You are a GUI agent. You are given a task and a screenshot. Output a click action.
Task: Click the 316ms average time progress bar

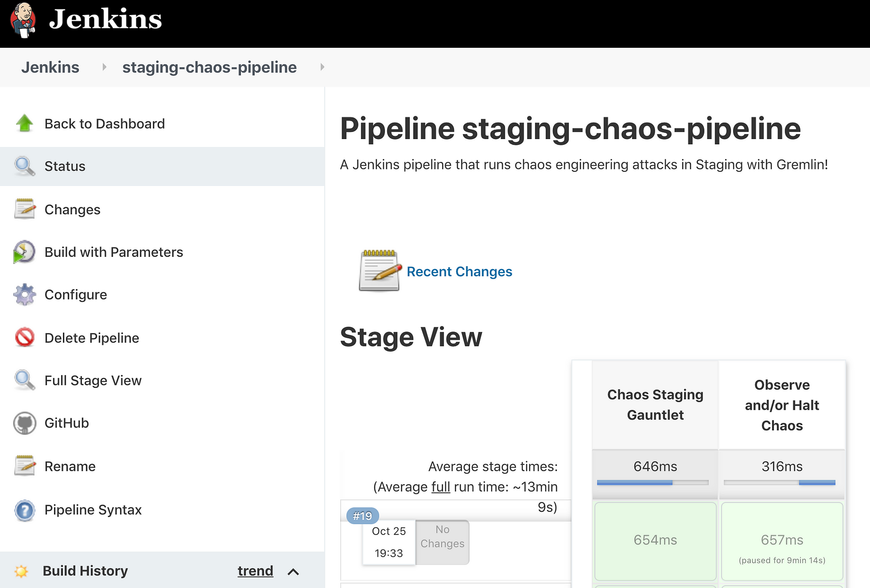pyautogui.click(x=780, y=483)
